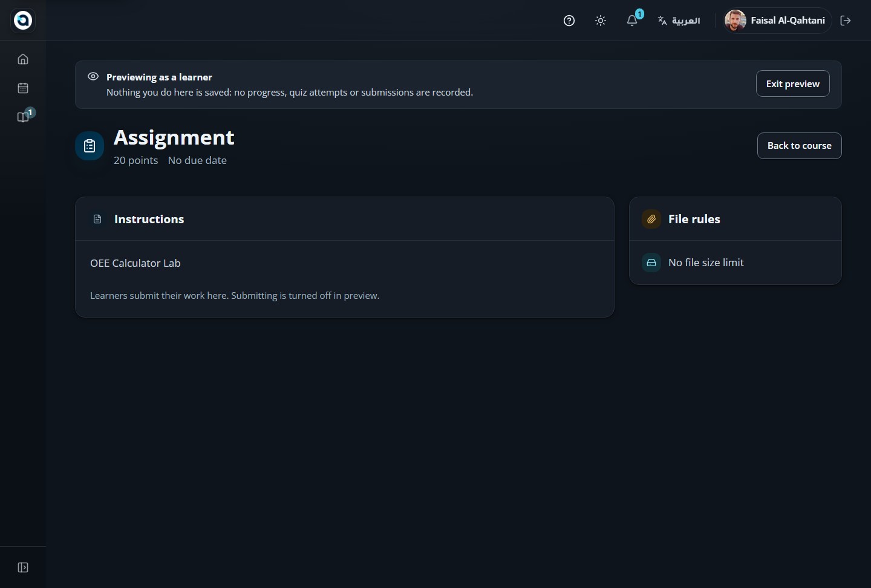Viewport: 871px width, 588px height.
Task: Open the notifications bell
Action: [x=632, y=21]
